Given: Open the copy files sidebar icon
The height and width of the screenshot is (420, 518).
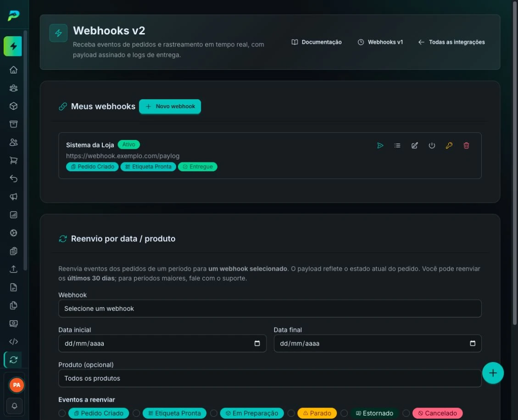Looking at the screenshot, I should click(14, 305).
